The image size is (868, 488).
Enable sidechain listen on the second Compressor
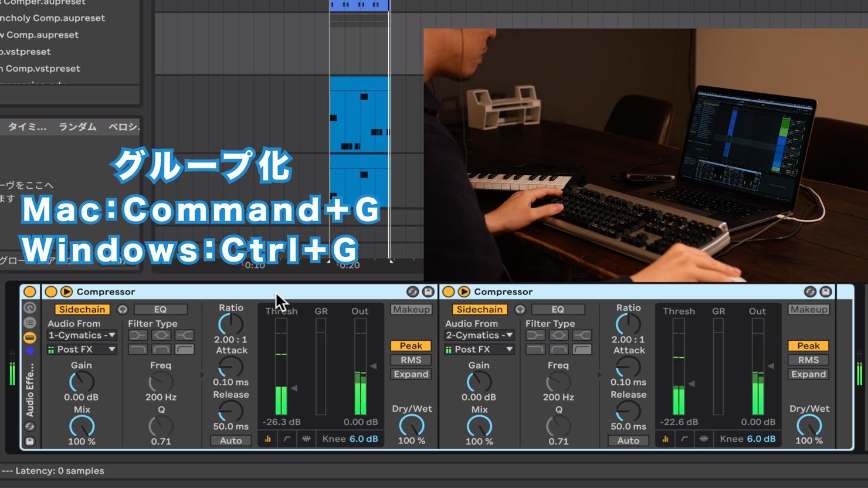[520, 309]
